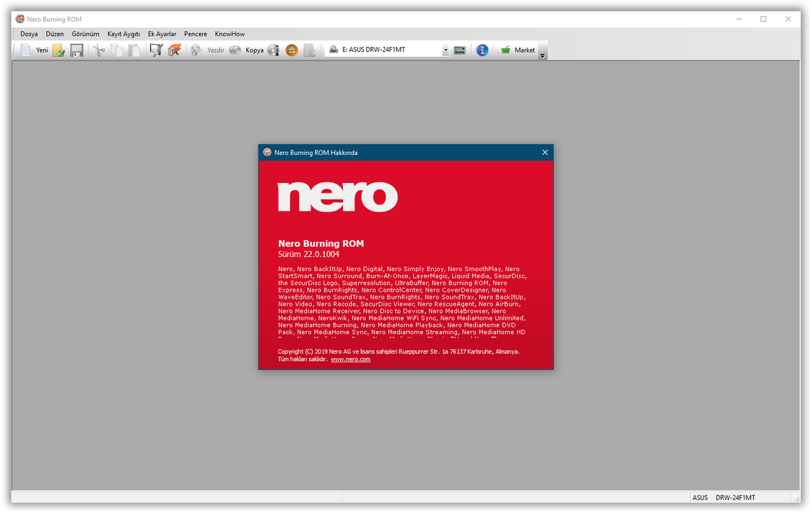Open the Pencere menu

click(195, 34)
